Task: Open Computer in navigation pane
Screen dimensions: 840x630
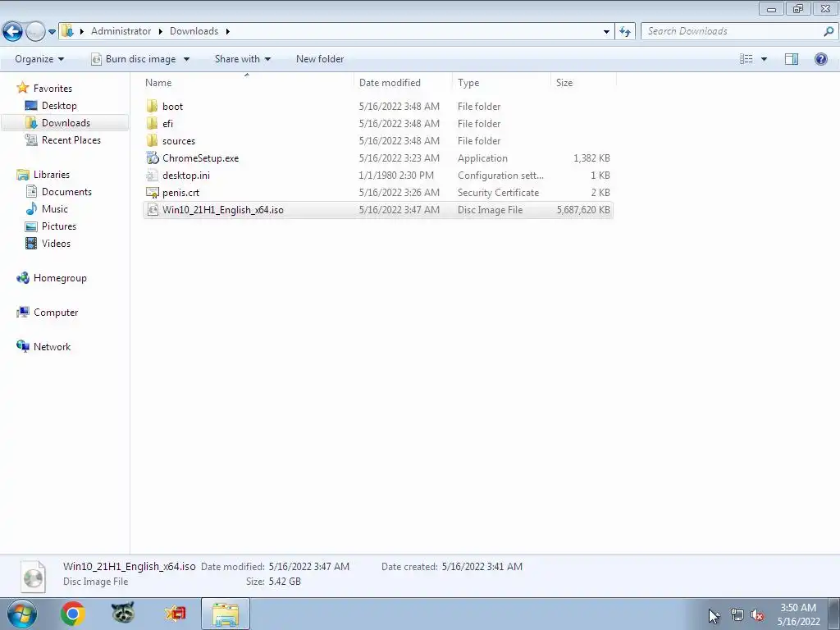Action: pos(56,313)
